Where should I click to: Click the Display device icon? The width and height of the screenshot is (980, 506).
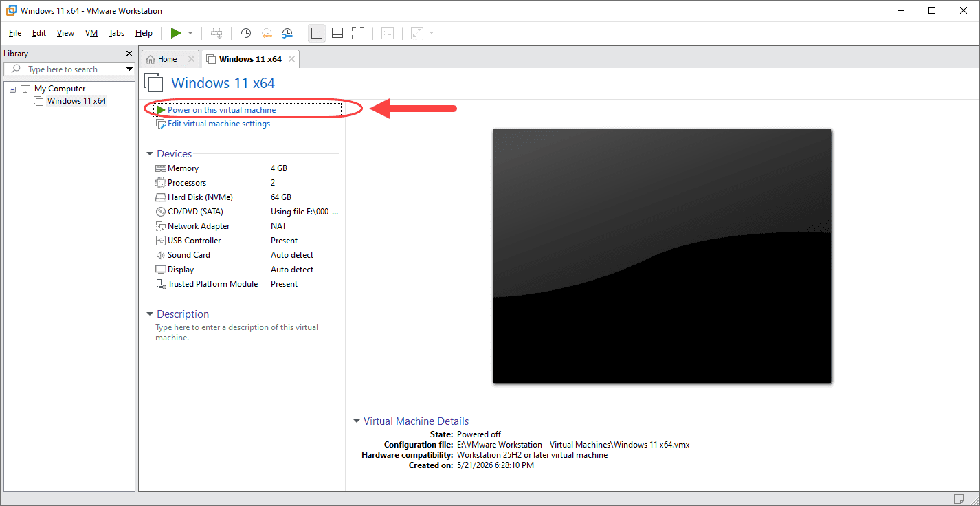click(x=161, y=269)
